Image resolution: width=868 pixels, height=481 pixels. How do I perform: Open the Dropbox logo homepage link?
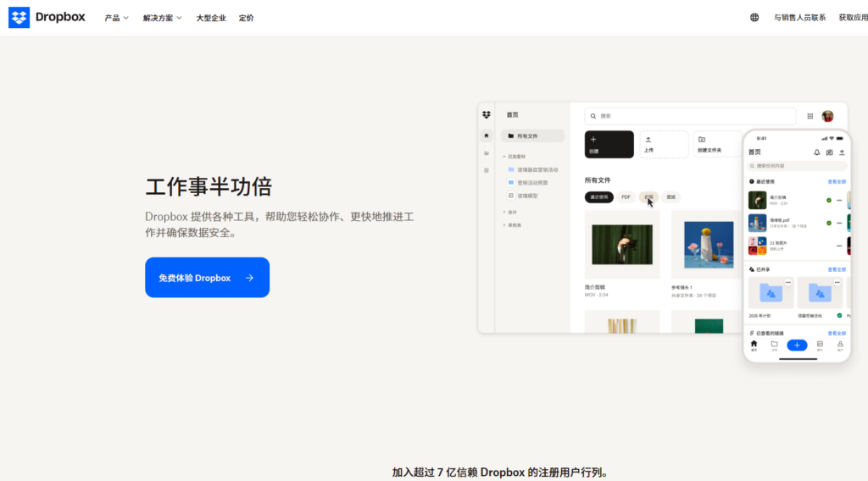[x=47, y=18]
